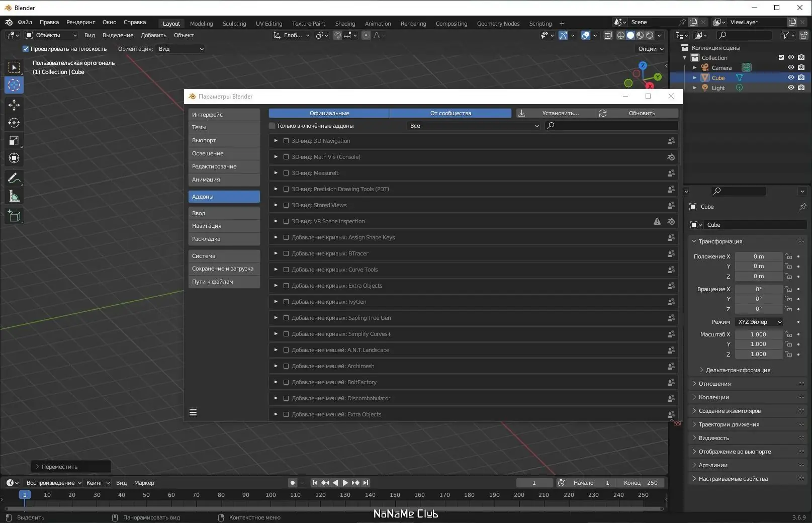Click the outliner search field
The width and height of the screenshot is (812, 523).
click(x=744, y=35)
